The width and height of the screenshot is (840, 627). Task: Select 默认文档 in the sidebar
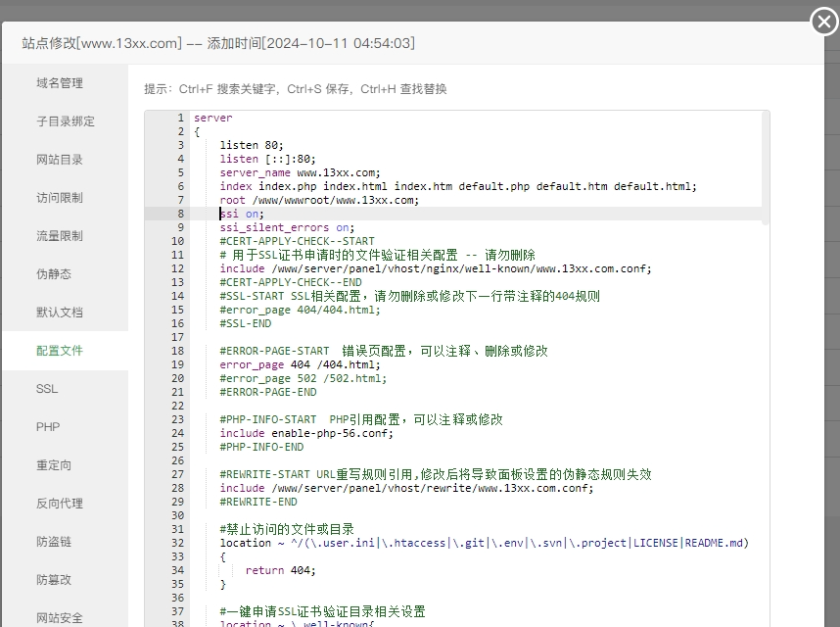[x=60, y=313]
